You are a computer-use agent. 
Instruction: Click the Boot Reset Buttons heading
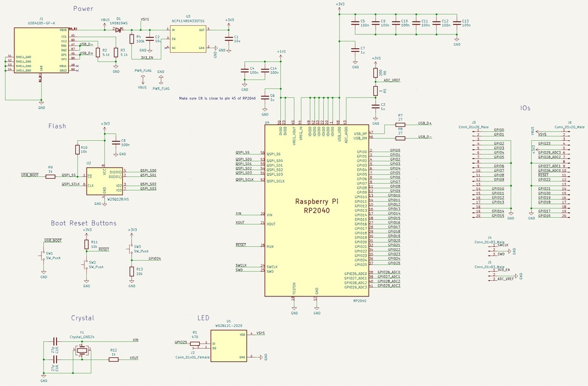pos(84,223)
